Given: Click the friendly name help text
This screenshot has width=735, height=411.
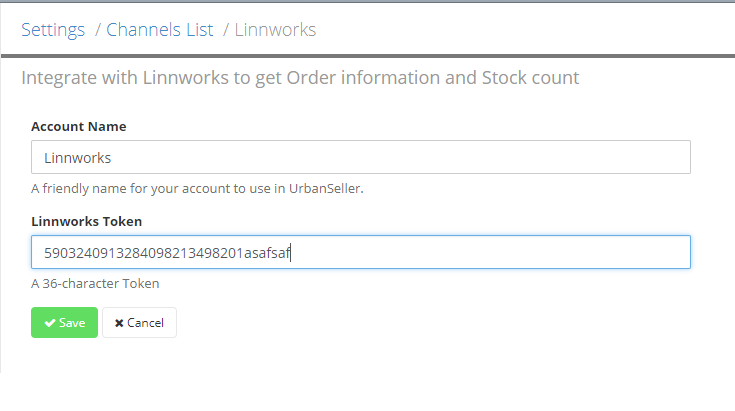Looking at the screenshot, I should tap(196, 188).
